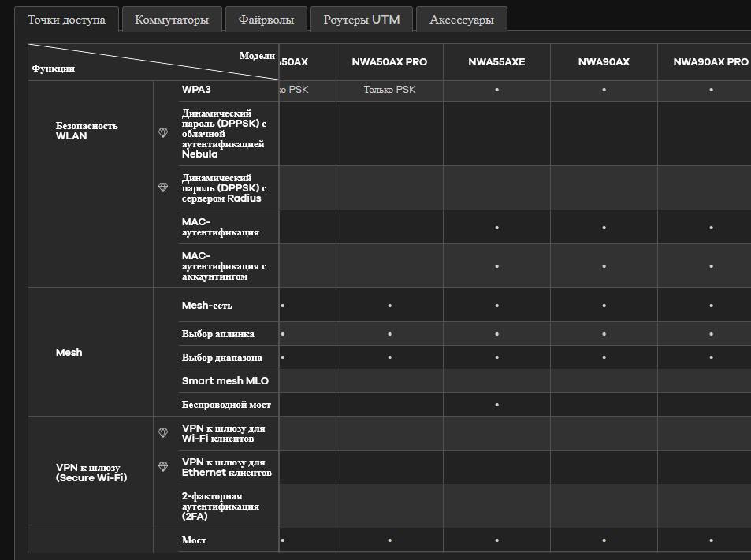Click the Модели header label

coord(257,55)
